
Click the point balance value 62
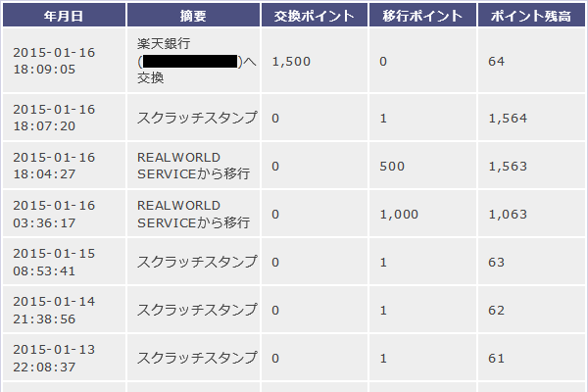[x=496, y=310]
